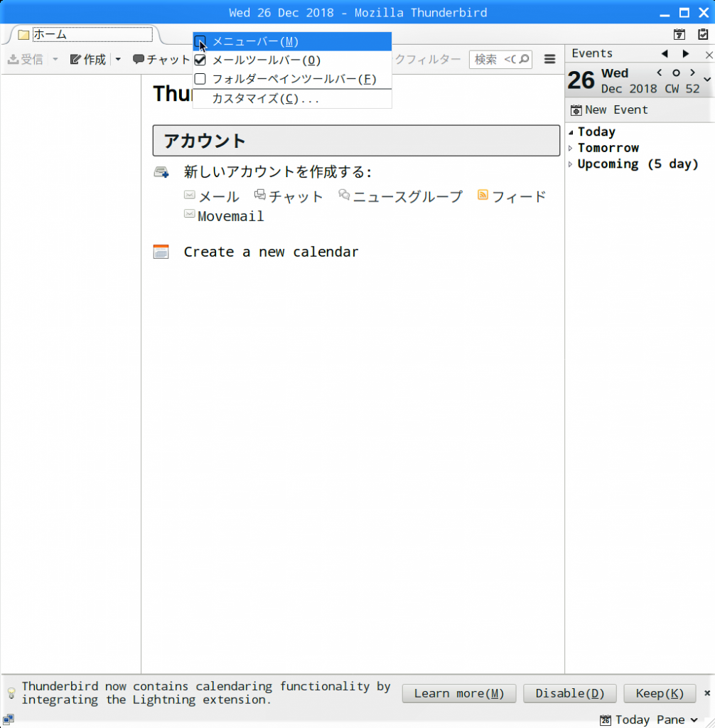This screenshot has width=715, height=728.
Task: Click the クフィルター quick filter button
Action: coord(427,60)
